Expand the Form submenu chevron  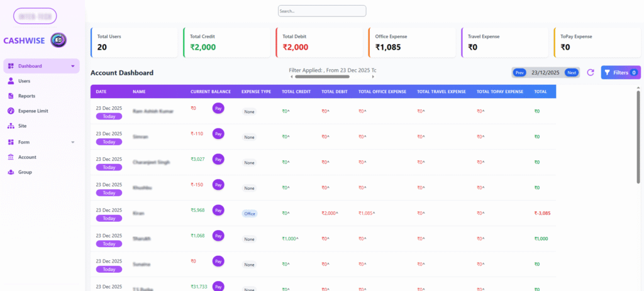[x=72, y=142]
